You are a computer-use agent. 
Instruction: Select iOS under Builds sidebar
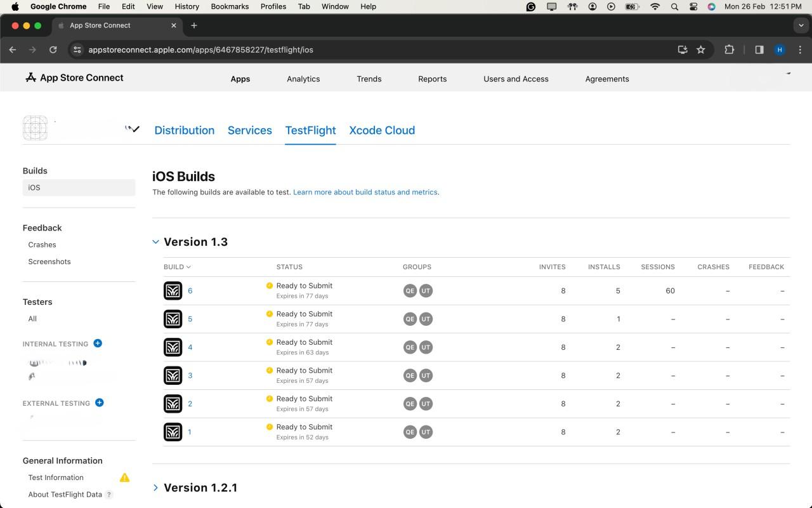point(79,187)
